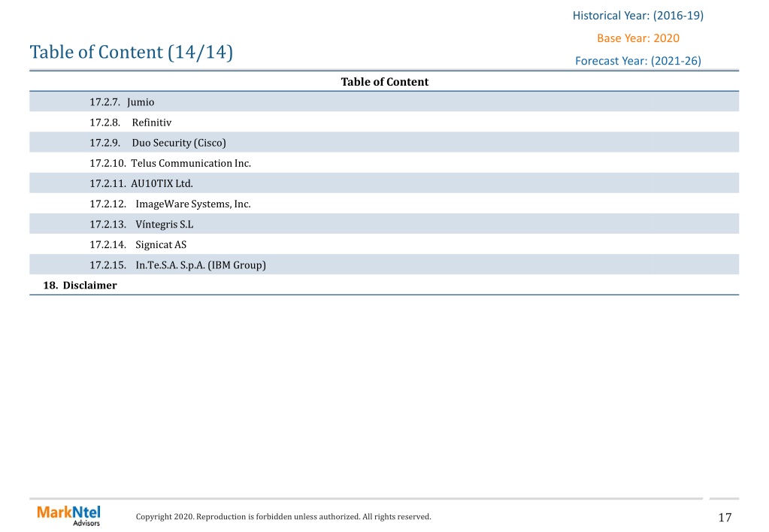Select the '17.2.8. Refinitiv' entry
Image resolution: width=769 pixels, height=532 pixels.
point(384,122)
